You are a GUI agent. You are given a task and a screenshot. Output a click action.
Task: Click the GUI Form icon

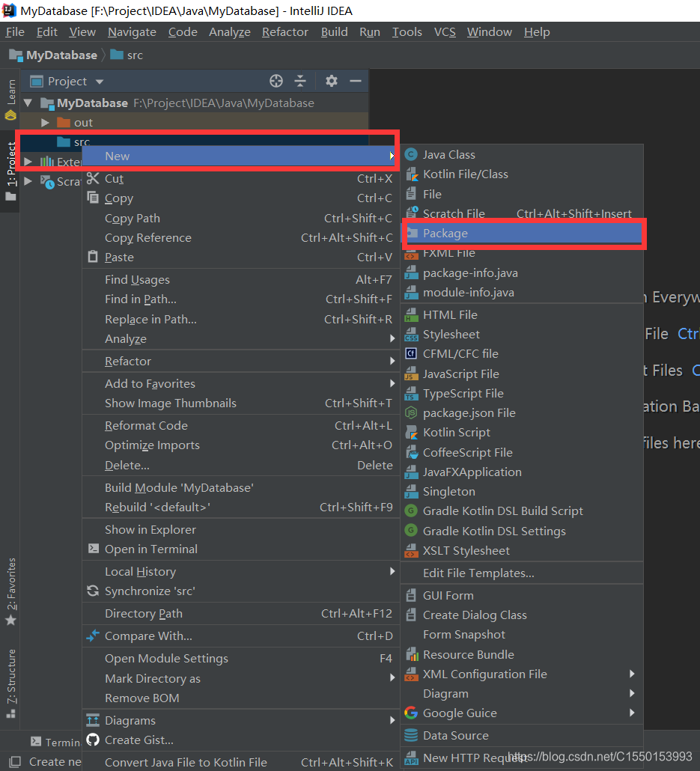point(411,595)
